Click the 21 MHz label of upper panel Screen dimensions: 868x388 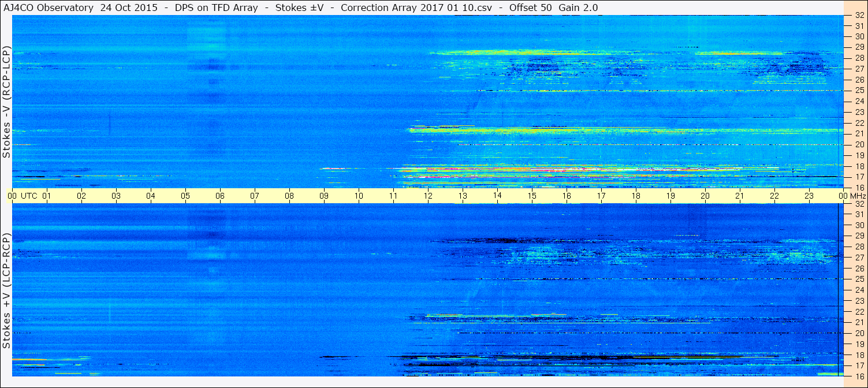pos(859,134)
